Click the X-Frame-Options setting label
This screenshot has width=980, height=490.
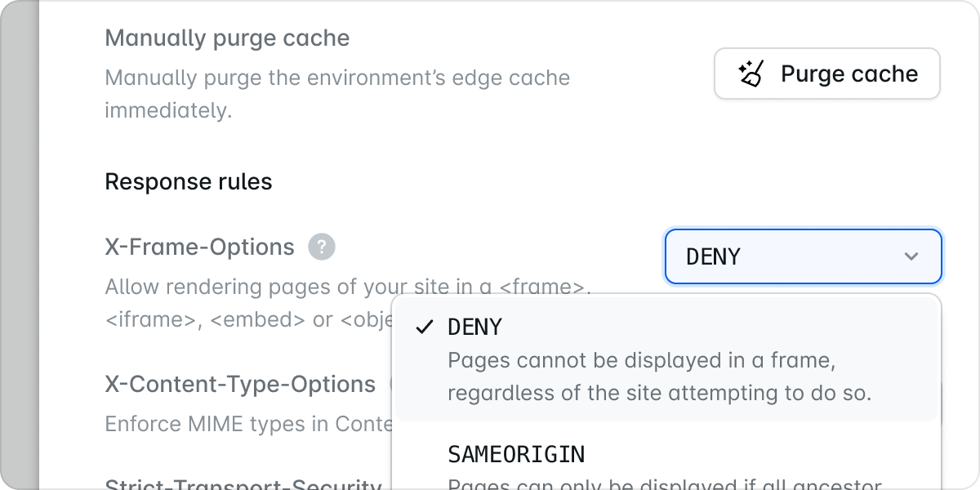(200, 247)
